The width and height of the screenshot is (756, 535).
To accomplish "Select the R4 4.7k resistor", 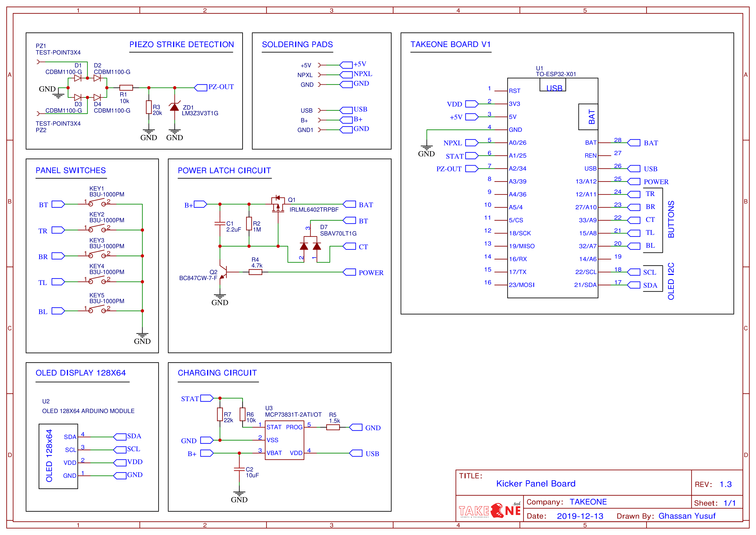I will [255, 272].
